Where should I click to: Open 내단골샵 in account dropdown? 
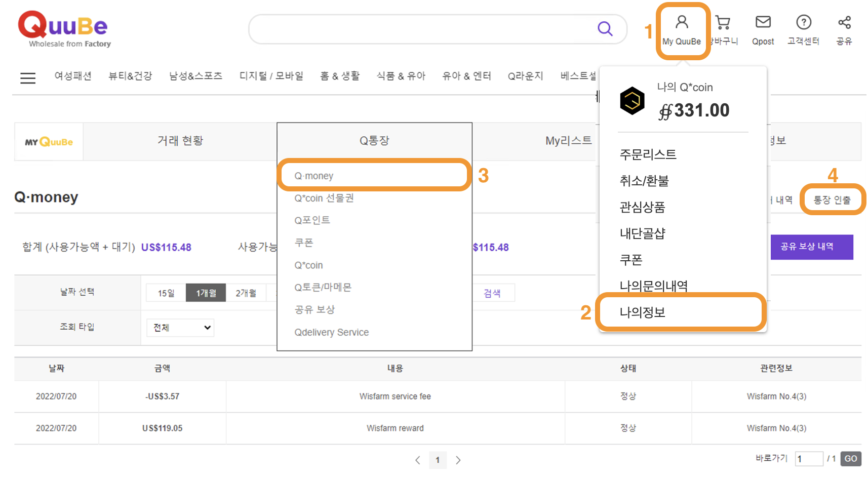tap(642, 233)
